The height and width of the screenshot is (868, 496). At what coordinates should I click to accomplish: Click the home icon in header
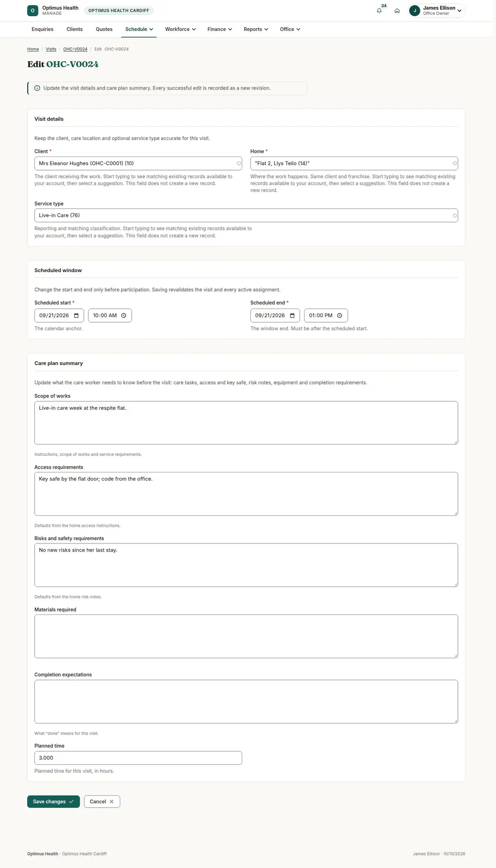(x=397, y=11)
